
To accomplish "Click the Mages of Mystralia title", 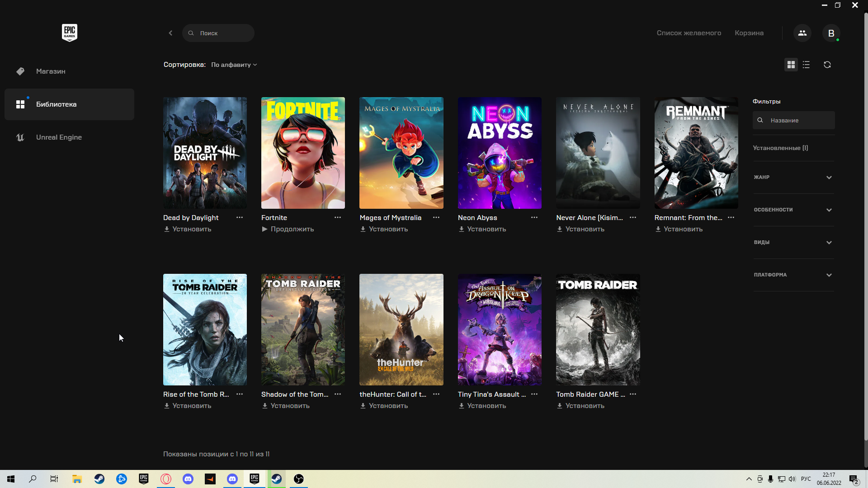I will pyautogui.click(x=391, y=217).
